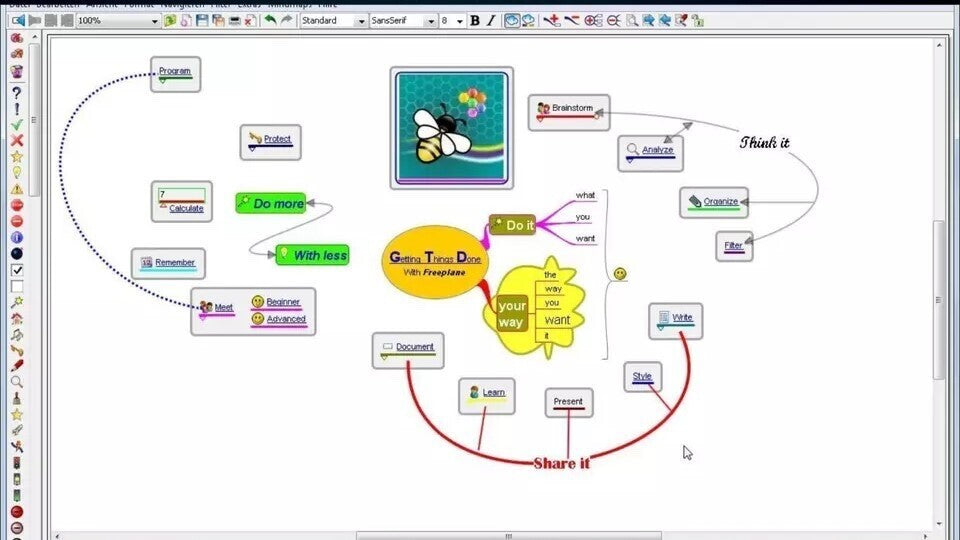
Task: Click the Undo arrow in toolbar
Action: tap(270, 20)
